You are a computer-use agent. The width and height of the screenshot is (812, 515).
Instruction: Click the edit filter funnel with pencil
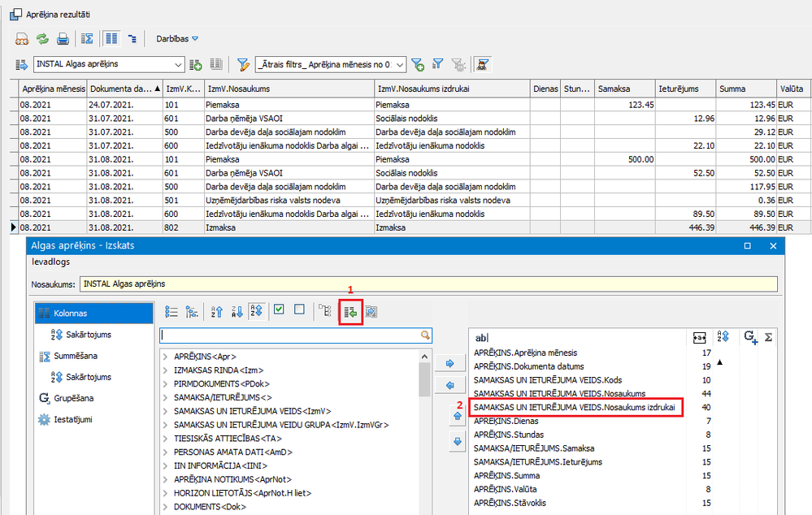pyautogui.click(x=243, y=65)
